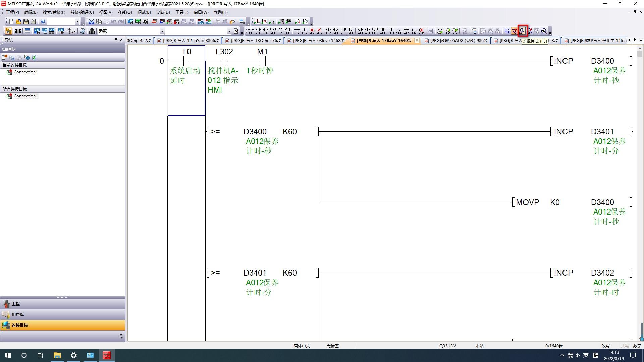Screen dimensions: 644x362
Task: Insert coil F7 toolbar icon
Action: (280, 31)
